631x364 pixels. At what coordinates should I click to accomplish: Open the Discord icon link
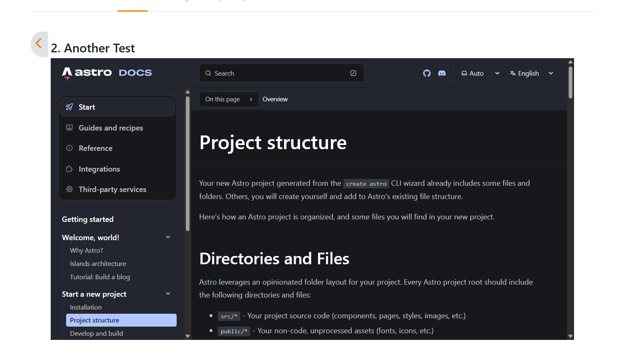tap(442, 73)
